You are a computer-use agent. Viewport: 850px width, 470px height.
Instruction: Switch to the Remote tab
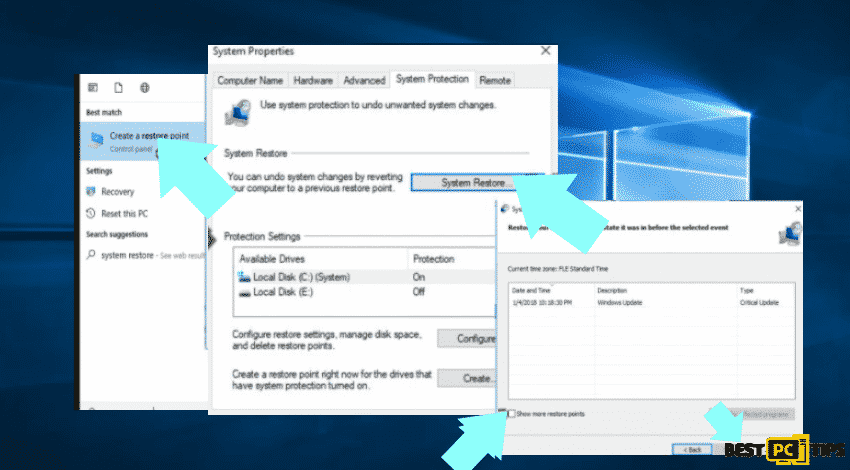point(494,80)
